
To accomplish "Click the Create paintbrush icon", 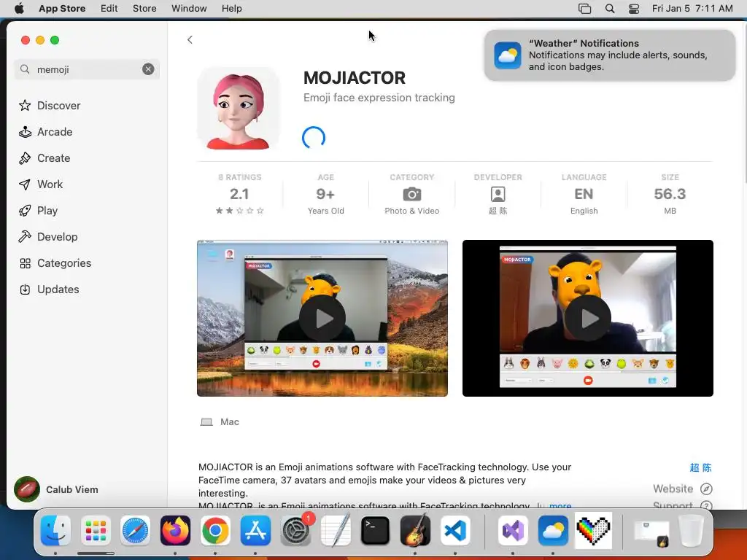I will [x=25, y=158].
